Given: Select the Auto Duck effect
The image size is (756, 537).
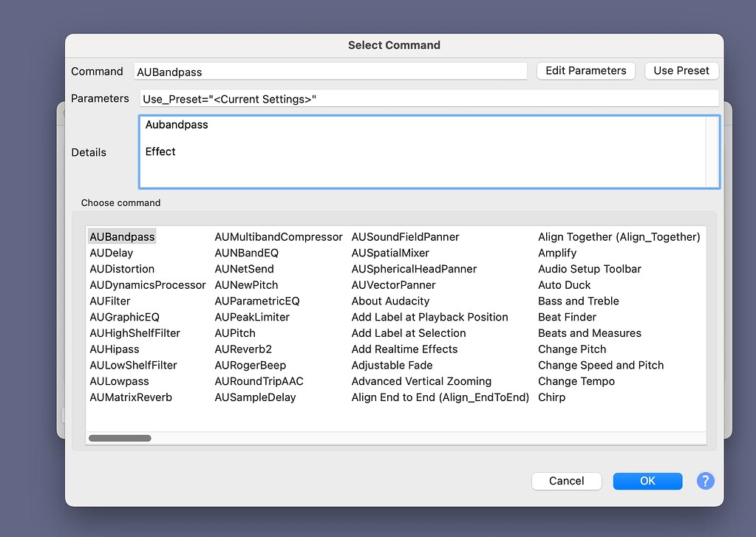Looking at the screenshot, I should [564, 284].
